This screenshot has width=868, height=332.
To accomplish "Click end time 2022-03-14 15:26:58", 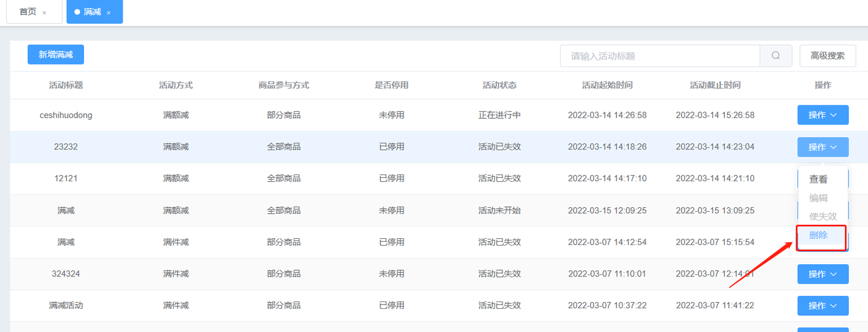I will coord(715,115).
